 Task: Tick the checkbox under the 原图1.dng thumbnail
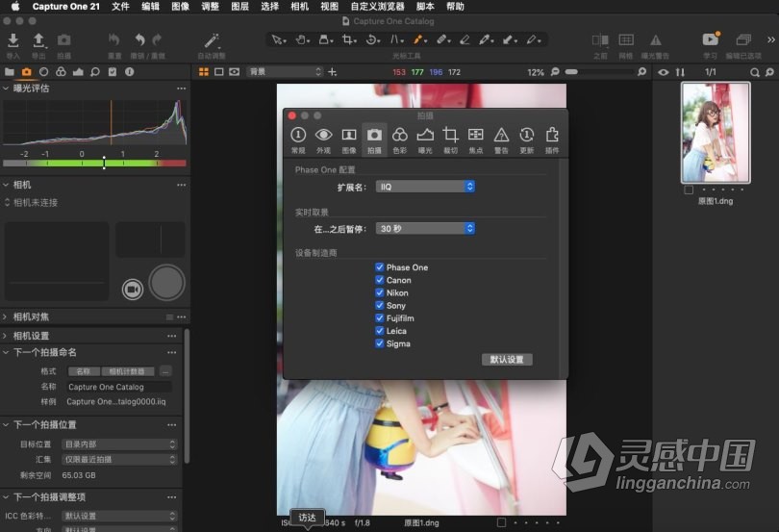point(689,190)
